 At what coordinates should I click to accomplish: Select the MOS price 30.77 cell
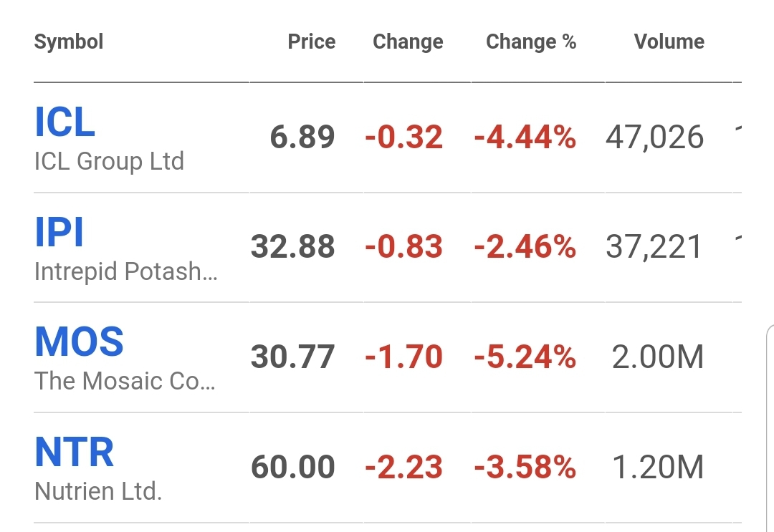[293, 357]
